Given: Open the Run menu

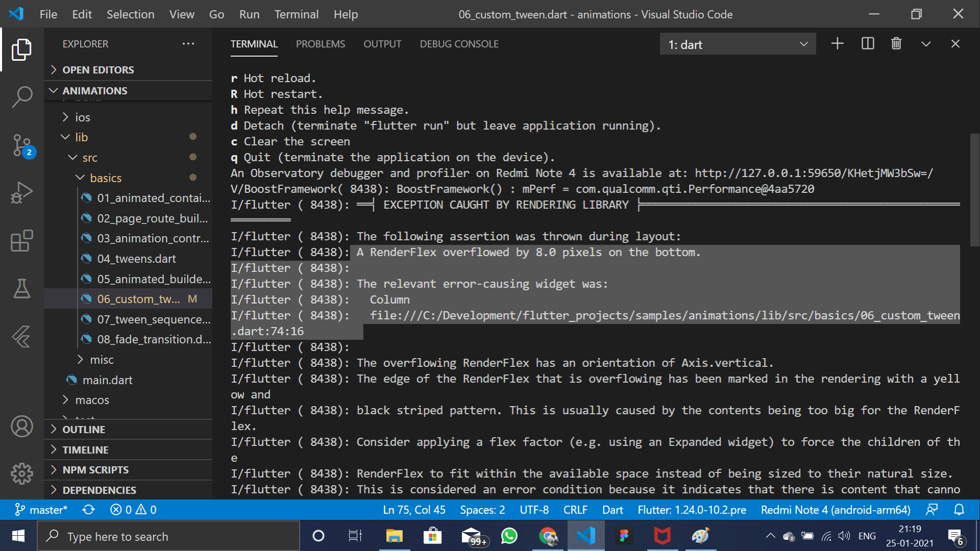Looking at the screenshot, I should tap(249, 14).
